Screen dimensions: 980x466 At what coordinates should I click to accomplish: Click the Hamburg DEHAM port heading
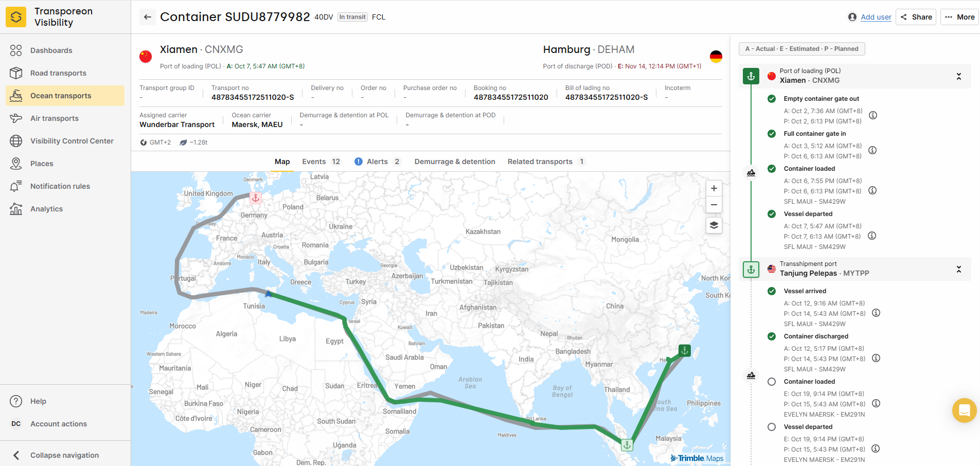tap(589, 49)
